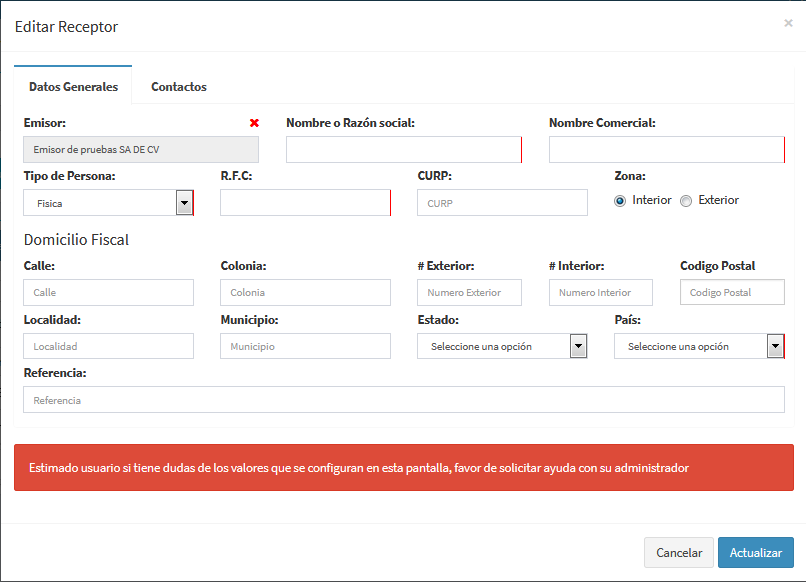Click into the Nombre Comercial field
806x582 pixels.
point(666,150)
